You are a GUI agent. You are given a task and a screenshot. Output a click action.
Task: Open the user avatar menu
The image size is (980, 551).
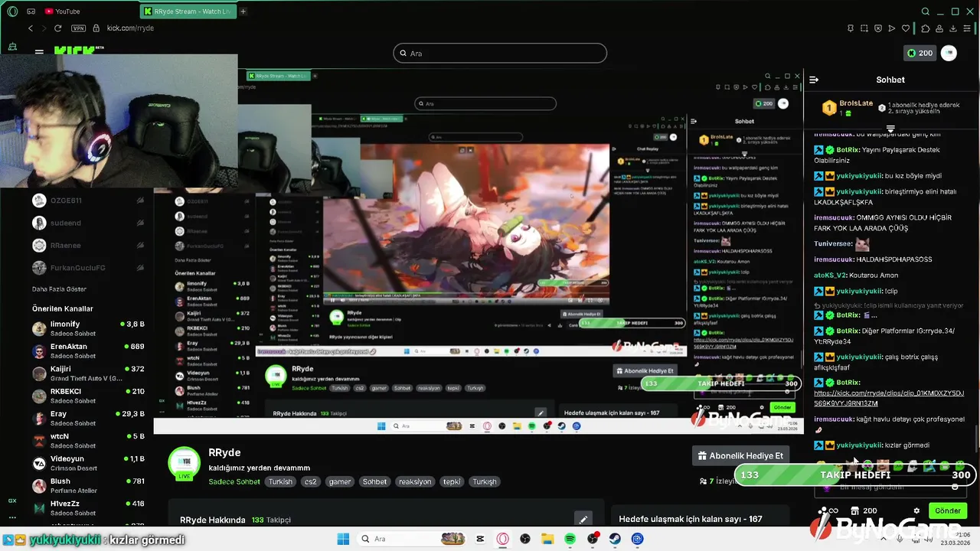[949, 53]
